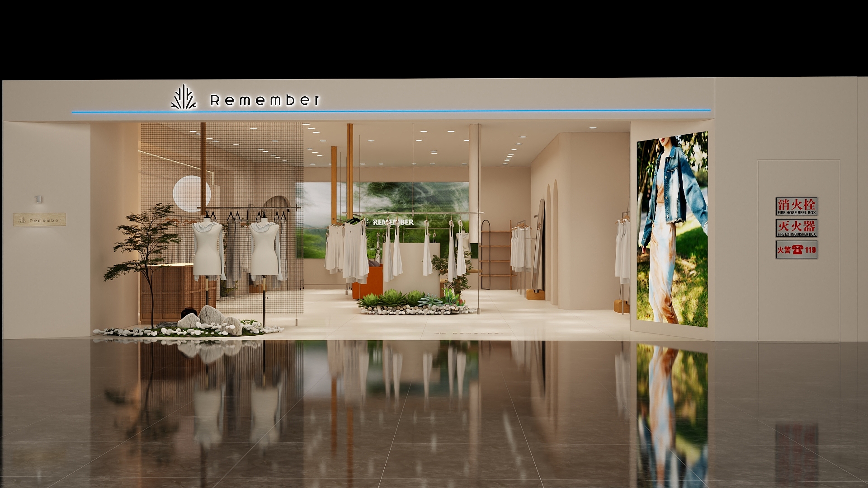This screenshot has width=868, height=488.
Task: Click the small wall lamp above the plaque
Action: coord(38,199)
